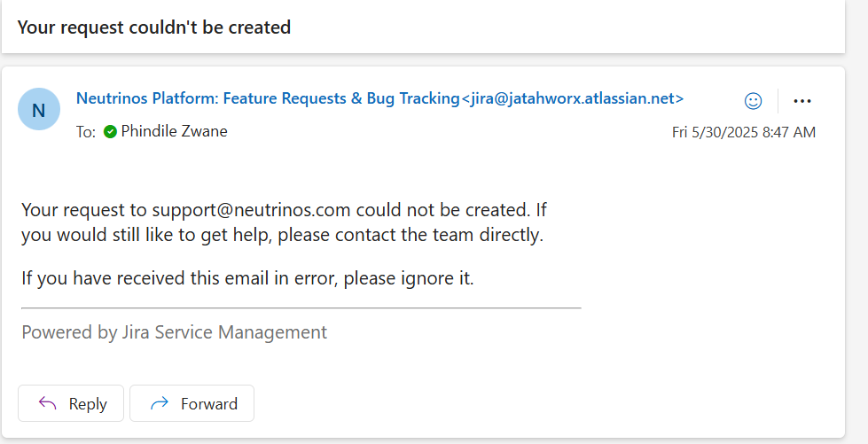Click the Powered by Jira Service Management footer

click(x=175, y=332)
